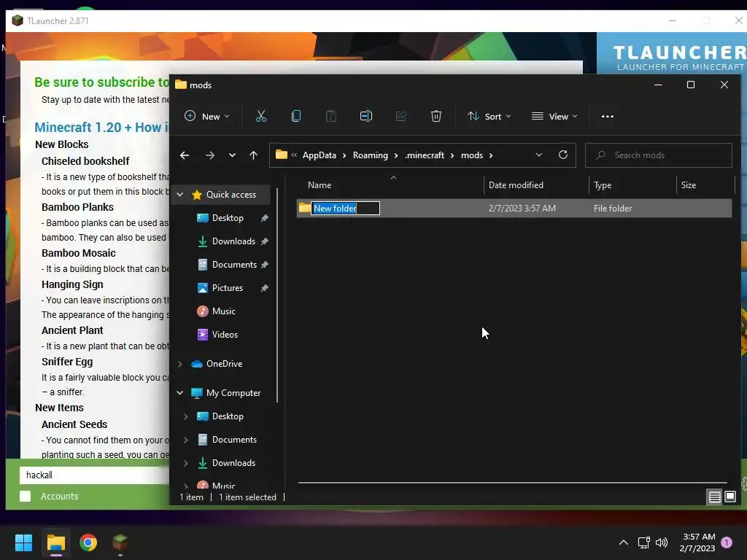Viewport: 747px width, 560px height.
Task: Click mods in the address breadcrumb
Action: [x=472, y=155]
